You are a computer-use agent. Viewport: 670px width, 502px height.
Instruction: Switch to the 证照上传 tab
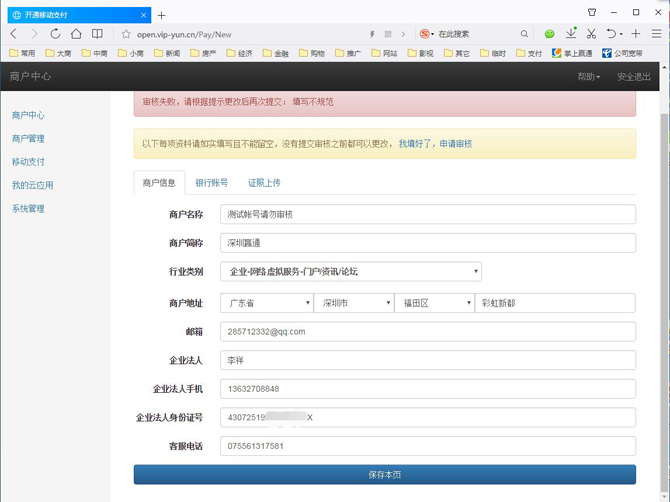264,183
